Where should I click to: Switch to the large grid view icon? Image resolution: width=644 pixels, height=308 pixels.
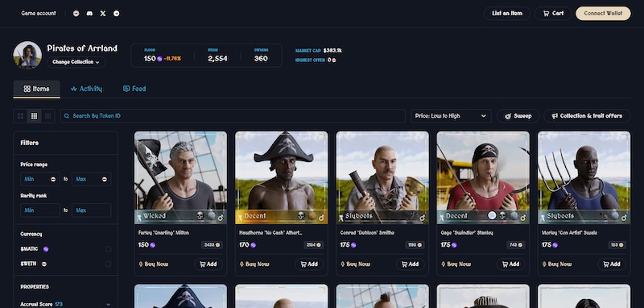(20, 116)
